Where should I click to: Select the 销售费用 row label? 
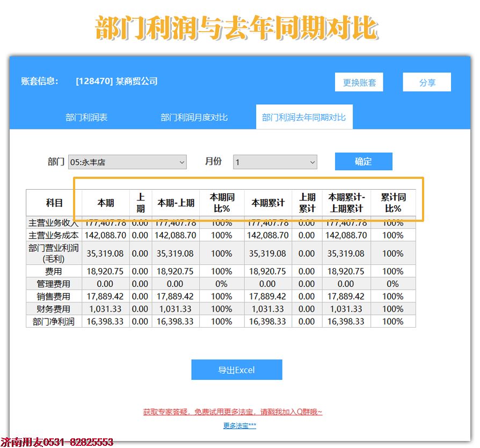click(x=54, y=297)
